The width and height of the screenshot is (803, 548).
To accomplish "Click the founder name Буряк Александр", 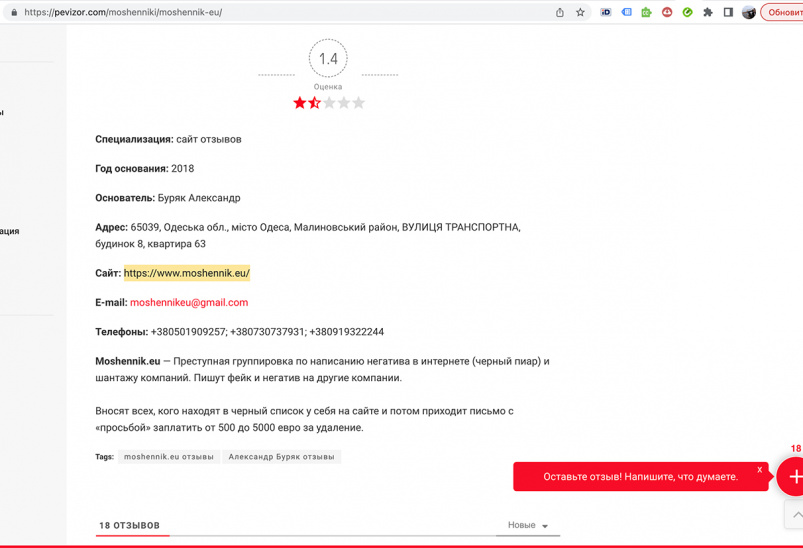I will click(x=199, y=198).
